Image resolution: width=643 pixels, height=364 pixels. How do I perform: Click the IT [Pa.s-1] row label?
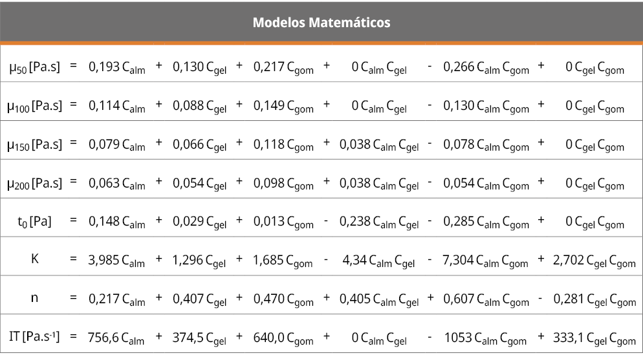[x=34, y=337]
